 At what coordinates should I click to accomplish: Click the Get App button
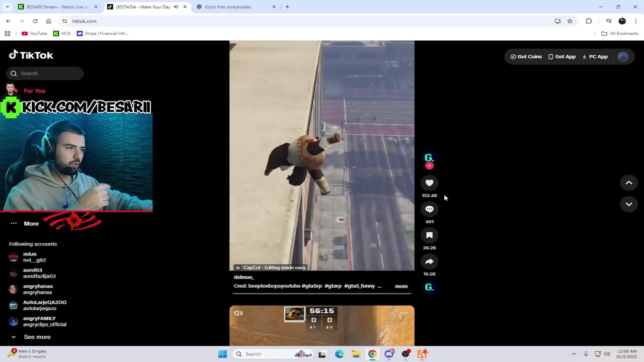(x=562, y=57)
